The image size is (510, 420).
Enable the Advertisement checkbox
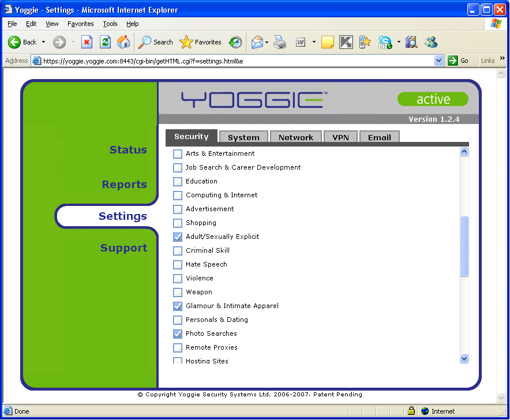pyautogui.click(x=178, y=209)
